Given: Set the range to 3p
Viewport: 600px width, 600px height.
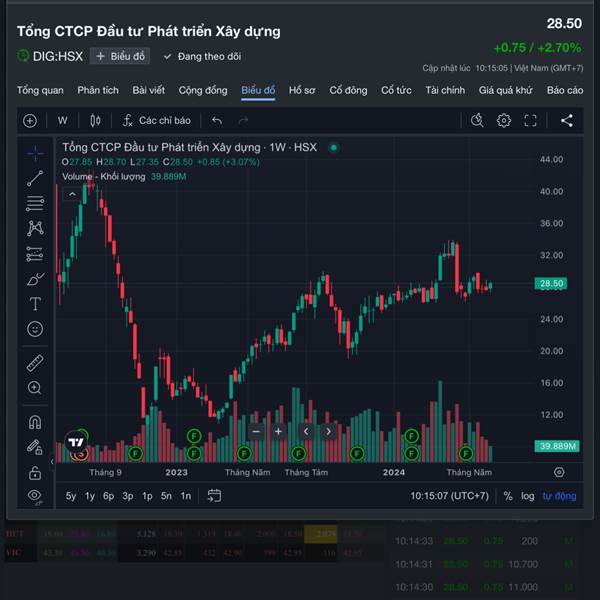Looking at the screenshot, I should [x=128, y=496].
